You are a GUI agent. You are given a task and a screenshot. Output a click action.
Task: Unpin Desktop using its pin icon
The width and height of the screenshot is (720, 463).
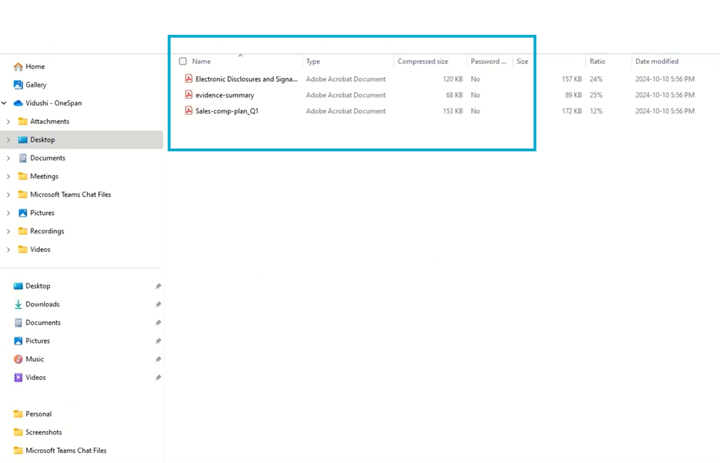(x=158, y=286)
